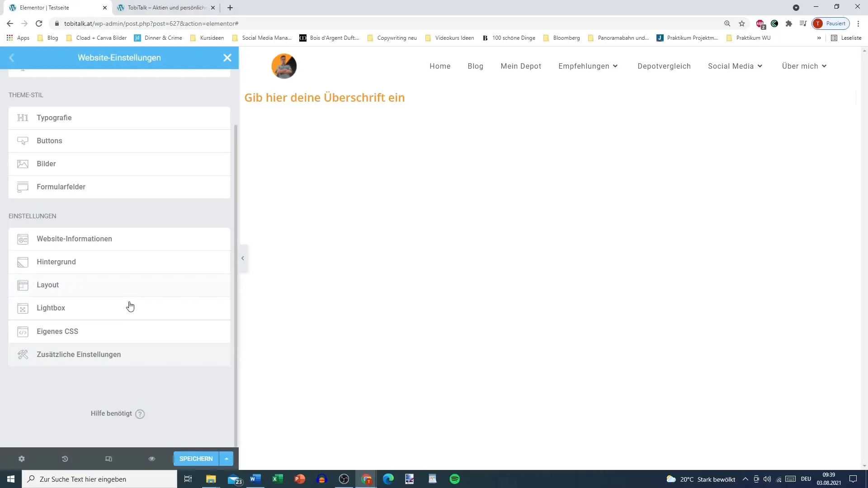868x488 pixels.
Task: Open Excel from the taskbar
Action: [278, 479]
